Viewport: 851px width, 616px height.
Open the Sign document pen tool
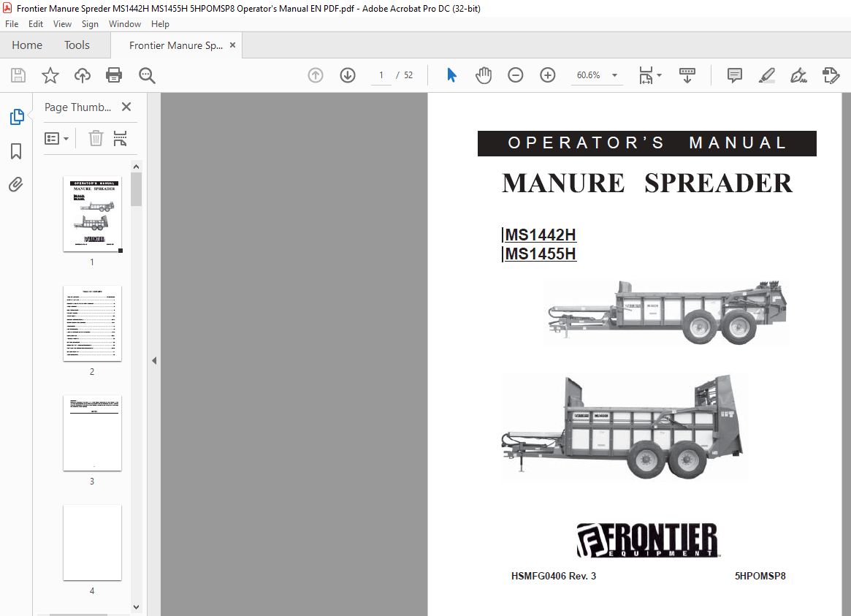pos(798,75)
